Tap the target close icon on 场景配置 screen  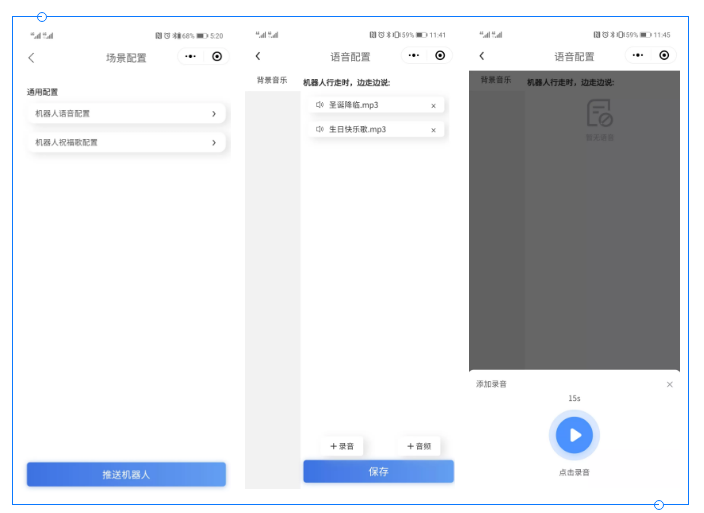click(217, 57)
